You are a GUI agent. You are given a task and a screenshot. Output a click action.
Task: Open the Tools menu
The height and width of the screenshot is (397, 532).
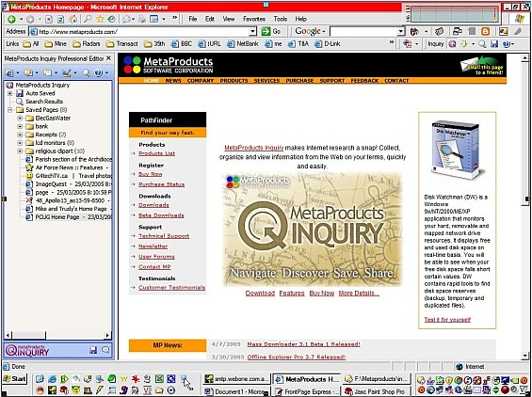click(281, 19)
